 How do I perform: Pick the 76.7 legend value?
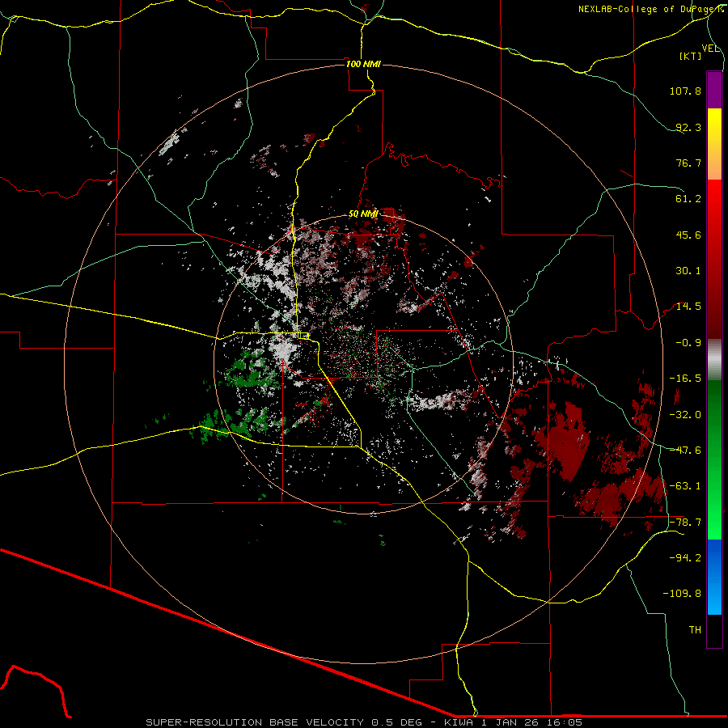click(x=688, y=163)
